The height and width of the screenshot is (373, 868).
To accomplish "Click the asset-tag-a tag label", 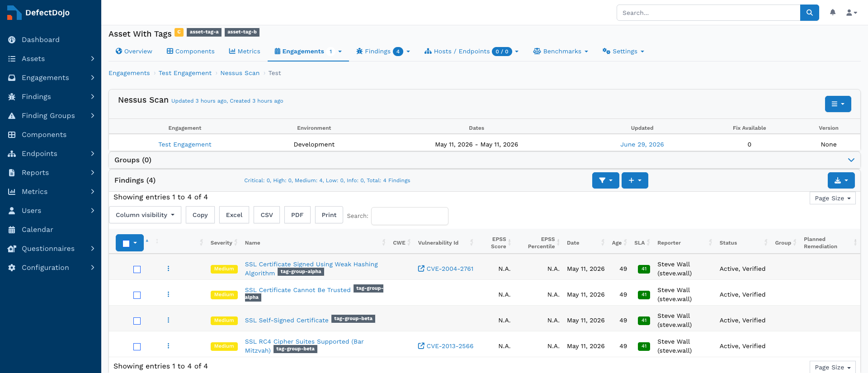I will tap(204, 32).
